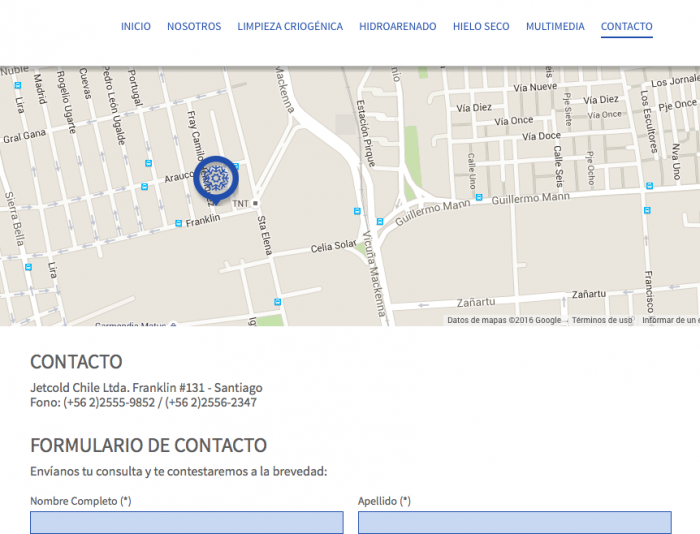Open the LIMPIEZA CRIOGÉNICA section

tap(290, 27)
